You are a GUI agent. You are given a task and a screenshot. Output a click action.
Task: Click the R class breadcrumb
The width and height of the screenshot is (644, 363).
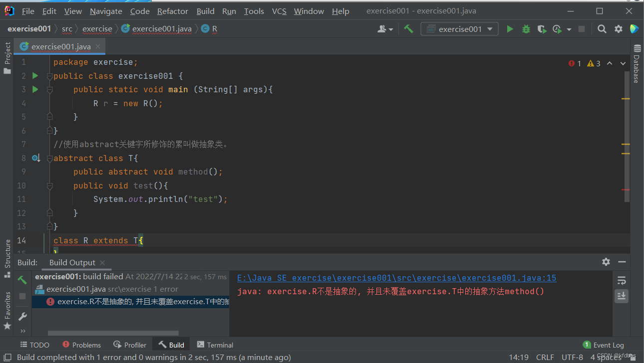tap(209, 29)
